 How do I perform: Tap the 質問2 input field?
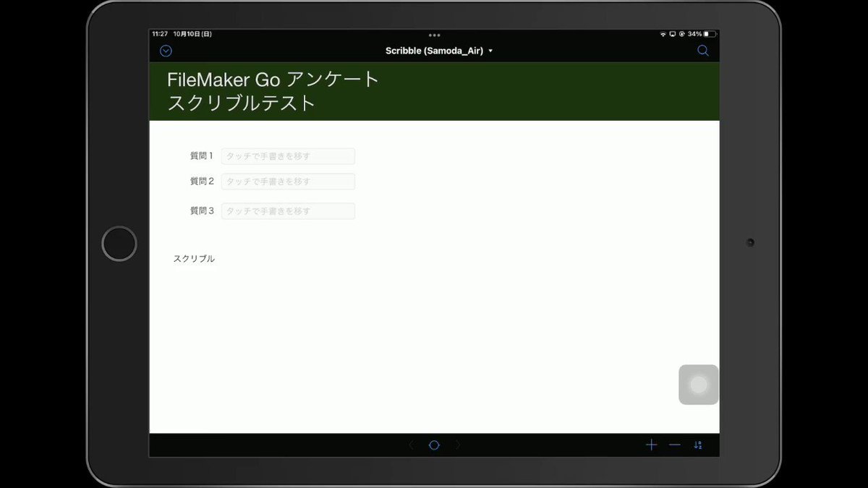[x=288, y=181]
